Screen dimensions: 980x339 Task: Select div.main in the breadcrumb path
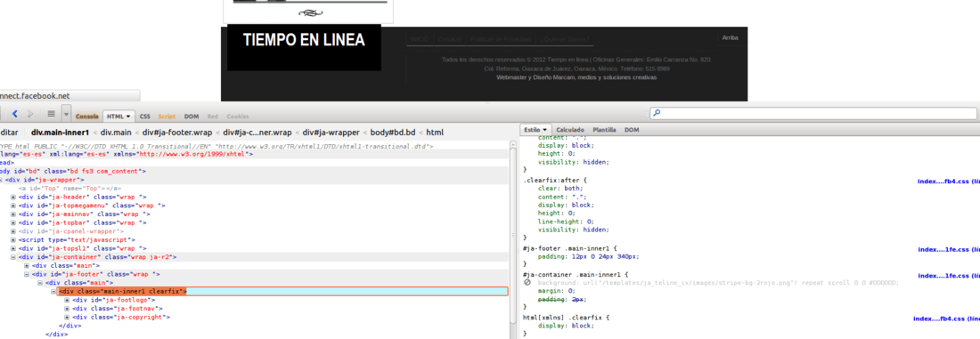[116, 133]
